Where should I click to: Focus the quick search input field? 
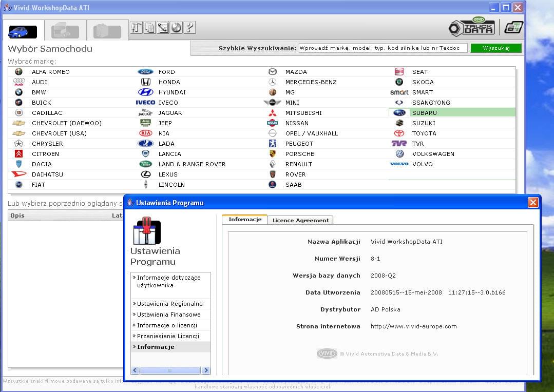tap(383, 48)
